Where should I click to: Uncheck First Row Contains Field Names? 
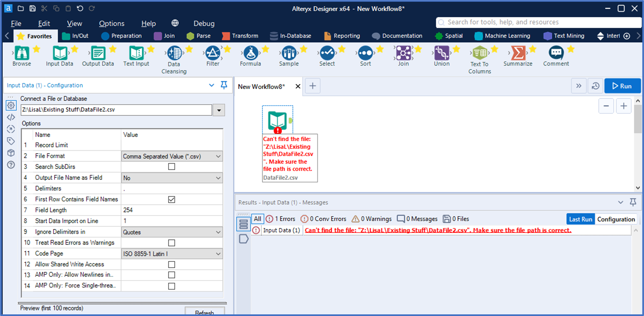(x=171, y=199)
